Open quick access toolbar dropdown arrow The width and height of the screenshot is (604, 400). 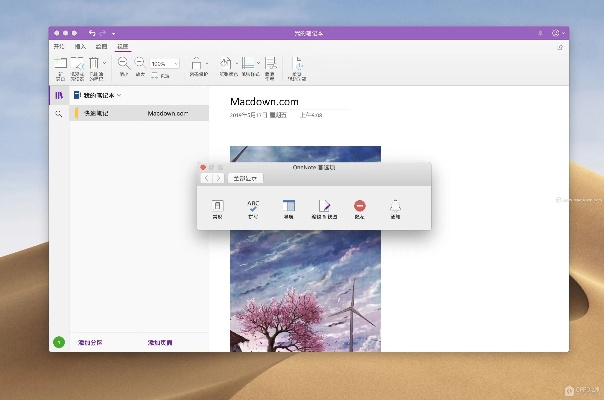coord(113,33)
